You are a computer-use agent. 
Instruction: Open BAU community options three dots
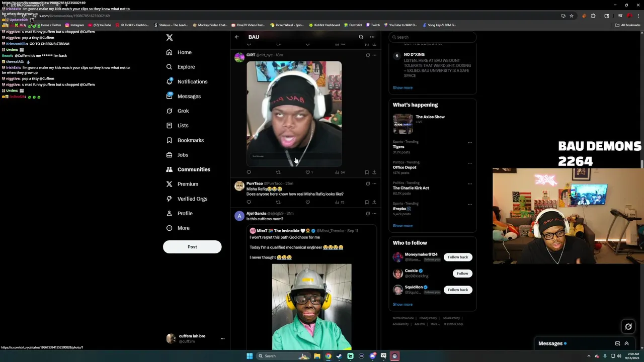tap(372, 37)
